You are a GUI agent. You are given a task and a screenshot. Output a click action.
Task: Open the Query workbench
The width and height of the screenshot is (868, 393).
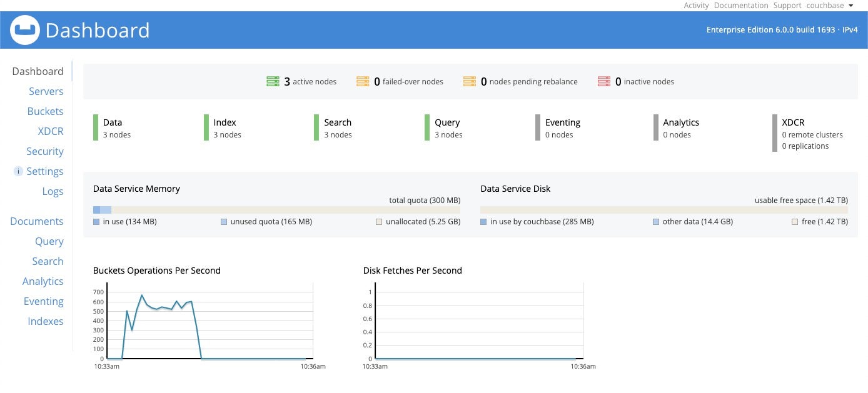(x=49, y=241)
